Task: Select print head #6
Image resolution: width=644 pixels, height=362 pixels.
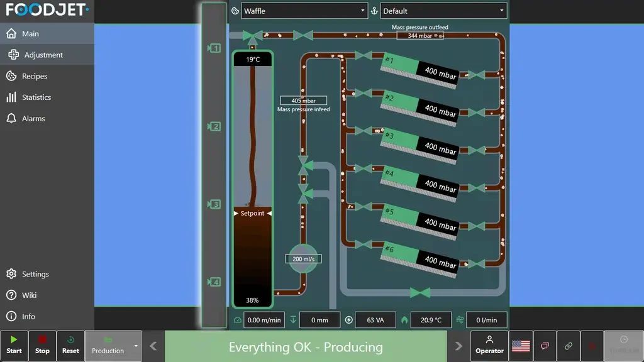Action: coord(419,260)
